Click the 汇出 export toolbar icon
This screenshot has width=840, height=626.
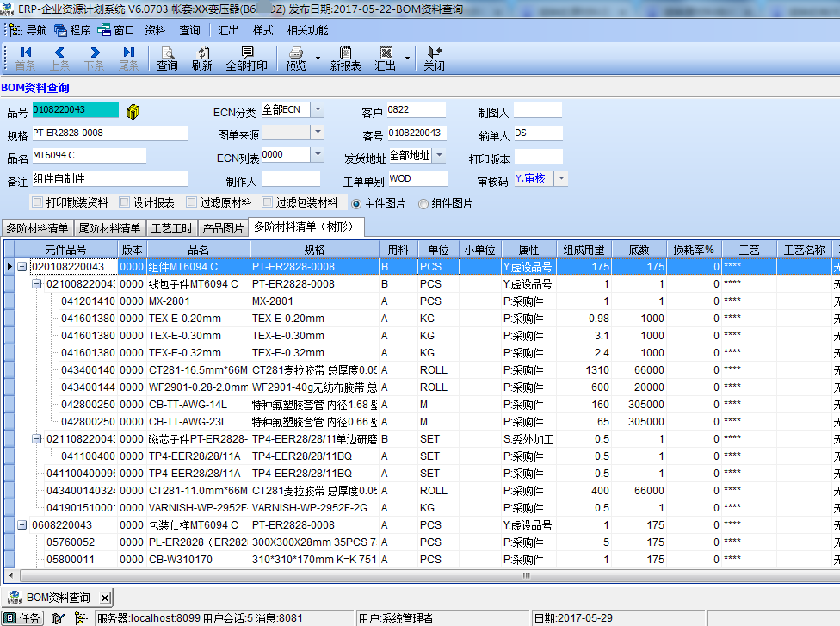(x=386, y=59)
